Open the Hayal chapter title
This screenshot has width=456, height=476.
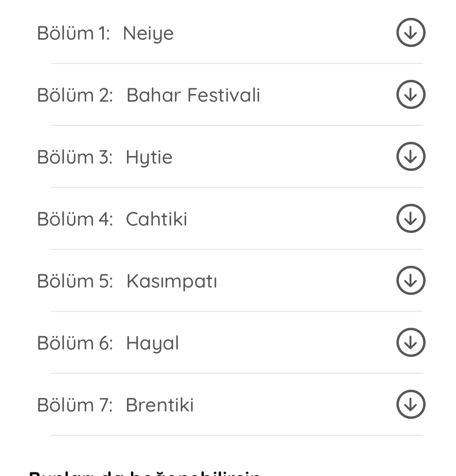click(x=152, y=344)
